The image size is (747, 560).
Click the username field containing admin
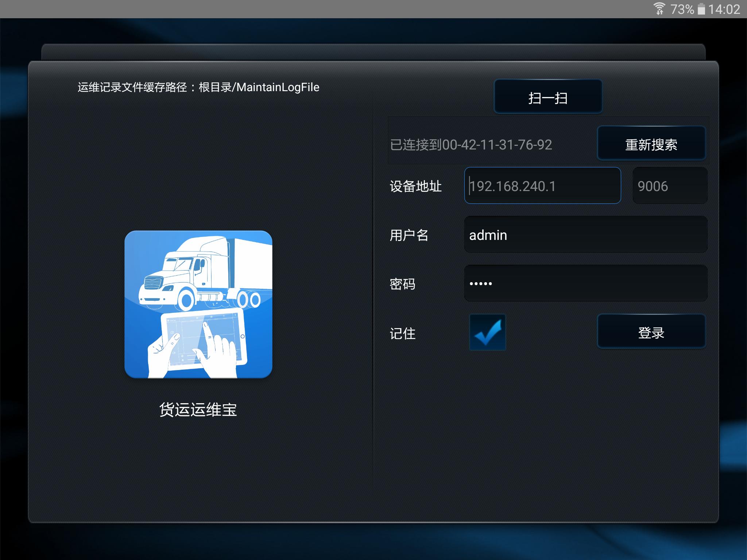point(586,234)
